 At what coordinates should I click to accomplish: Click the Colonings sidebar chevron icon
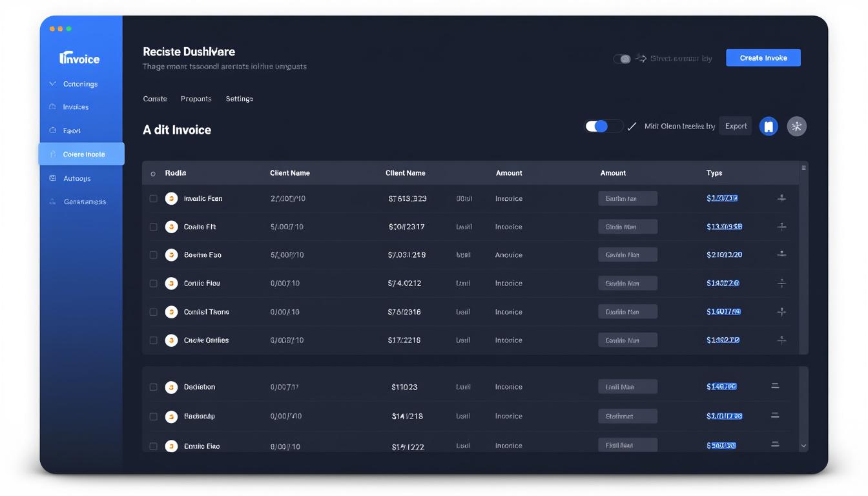coord(52,84)
